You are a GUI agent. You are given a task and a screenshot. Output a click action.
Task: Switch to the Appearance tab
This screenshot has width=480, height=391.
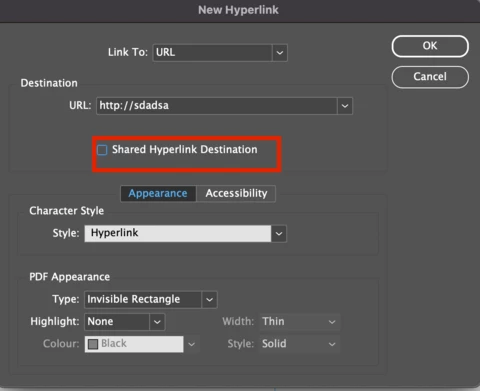(158, 194)
